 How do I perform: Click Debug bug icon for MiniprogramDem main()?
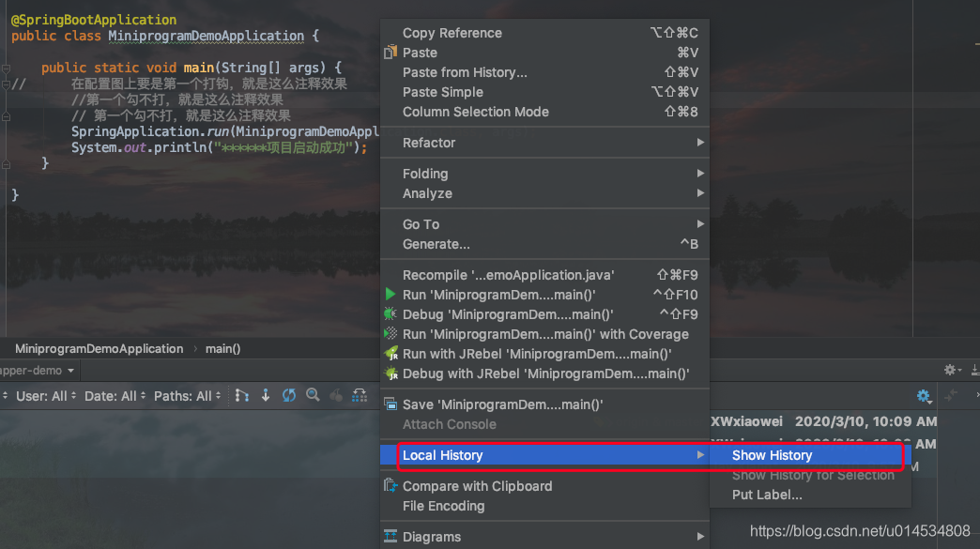coord(390,314)
